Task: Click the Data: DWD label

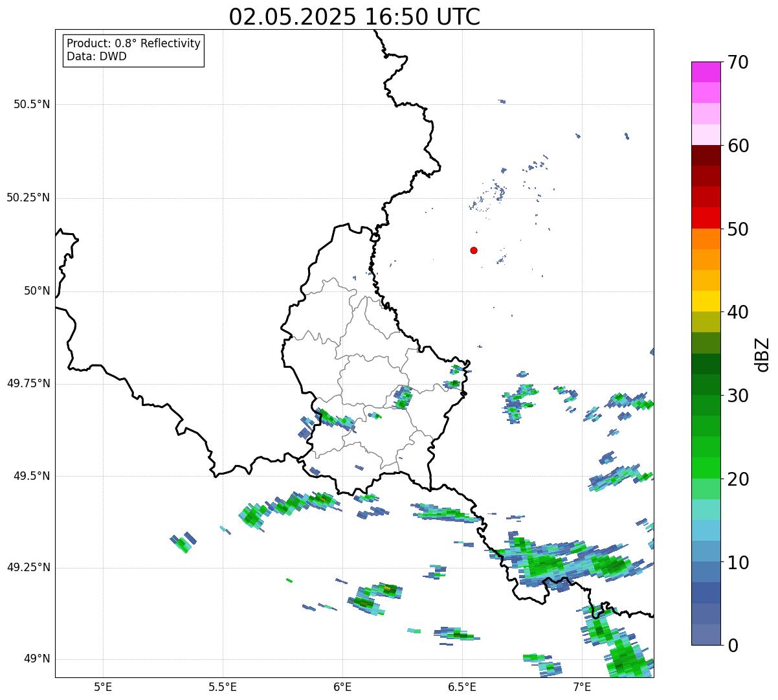Action: click(96, 56)
